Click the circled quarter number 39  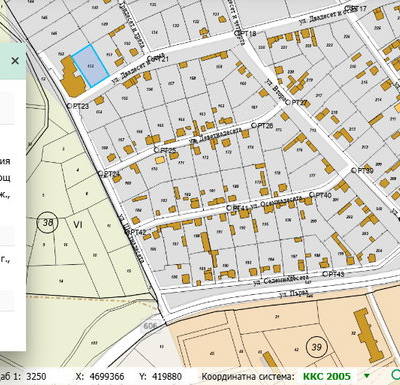coord(316,347)
